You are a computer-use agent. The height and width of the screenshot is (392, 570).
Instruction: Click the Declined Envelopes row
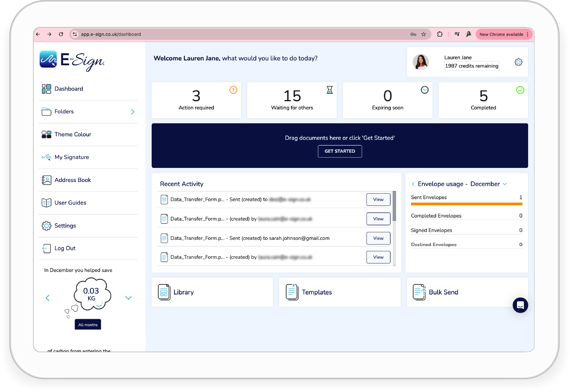coord(466,245)
